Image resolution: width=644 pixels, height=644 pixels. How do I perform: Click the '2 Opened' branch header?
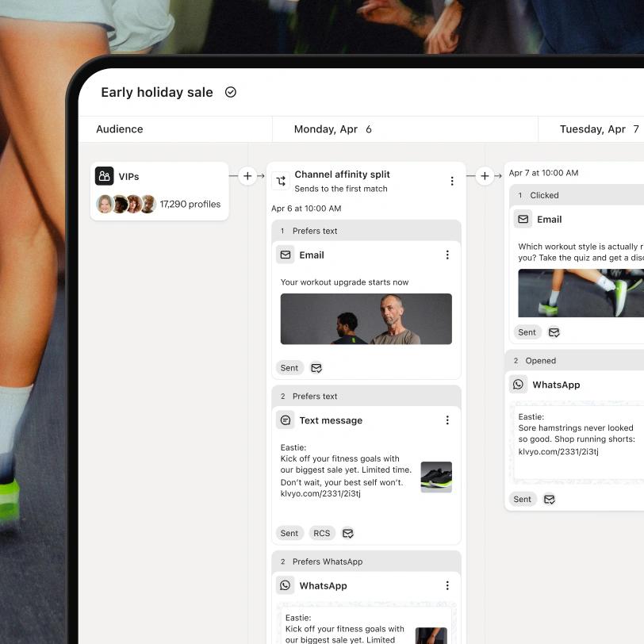point(574,361)
